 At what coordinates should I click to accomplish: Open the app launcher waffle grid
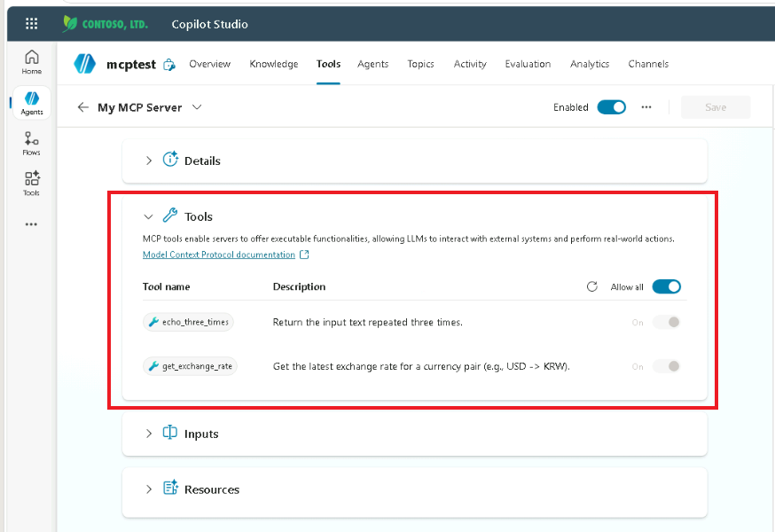click(32, 24)
